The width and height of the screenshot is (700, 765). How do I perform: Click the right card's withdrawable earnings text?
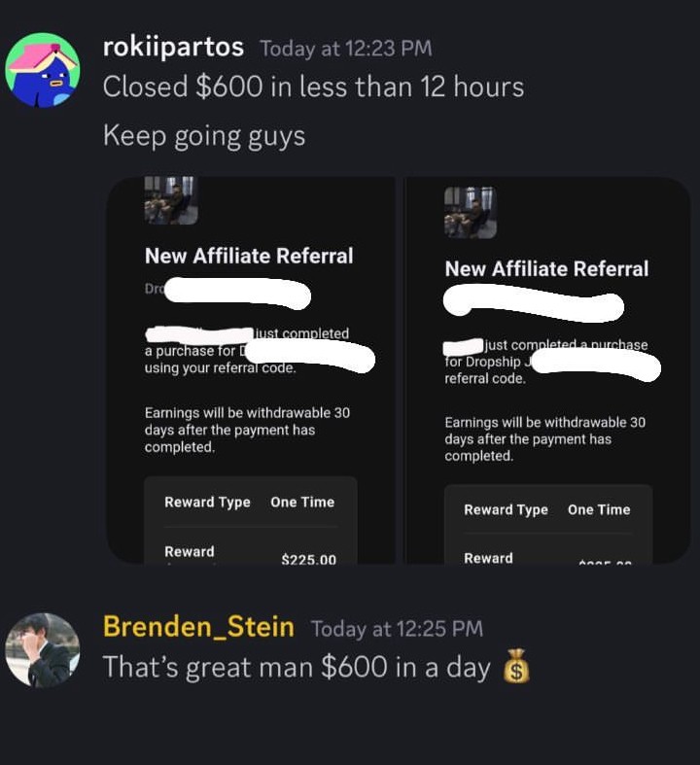pos(544,439)
